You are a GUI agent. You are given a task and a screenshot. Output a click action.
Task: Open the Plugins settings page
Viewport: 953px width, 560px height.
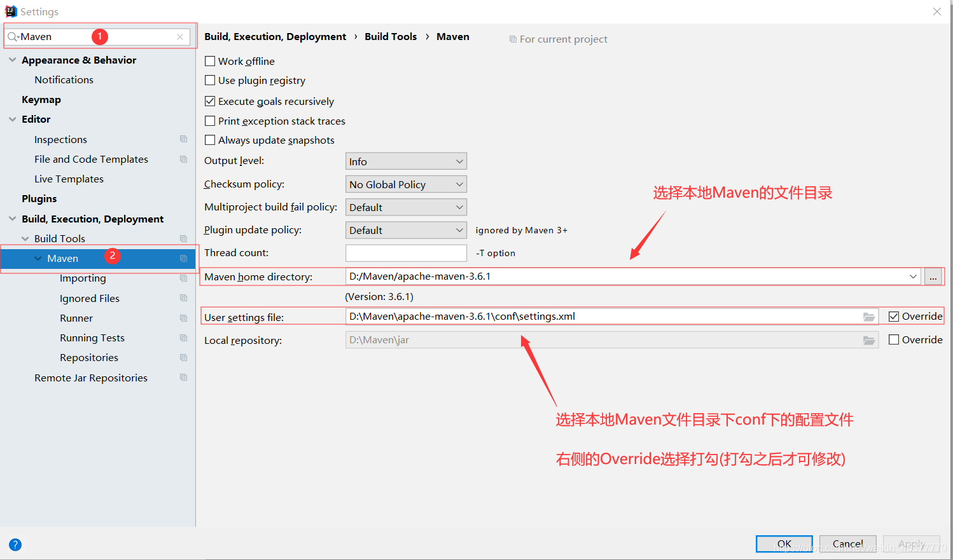tap(39, 198)
